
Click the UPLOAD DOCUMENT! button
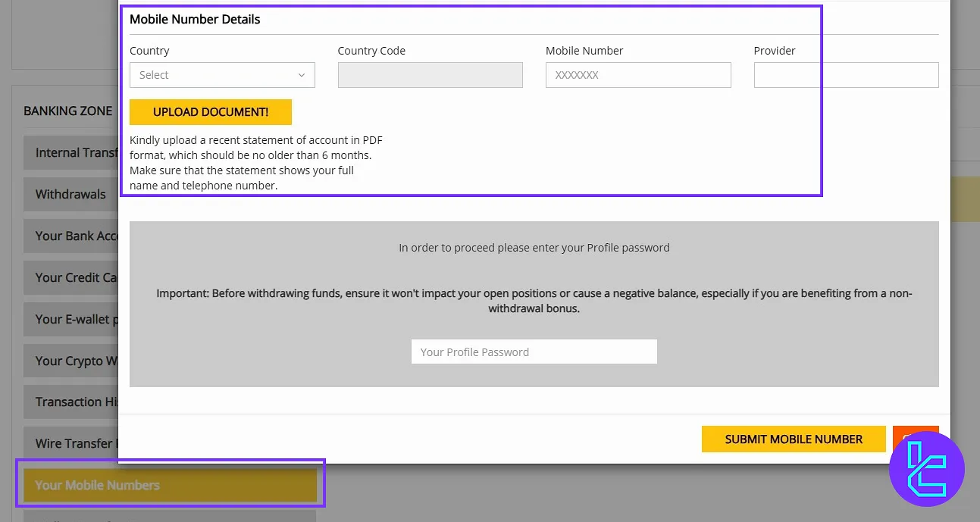click(211, 112)
